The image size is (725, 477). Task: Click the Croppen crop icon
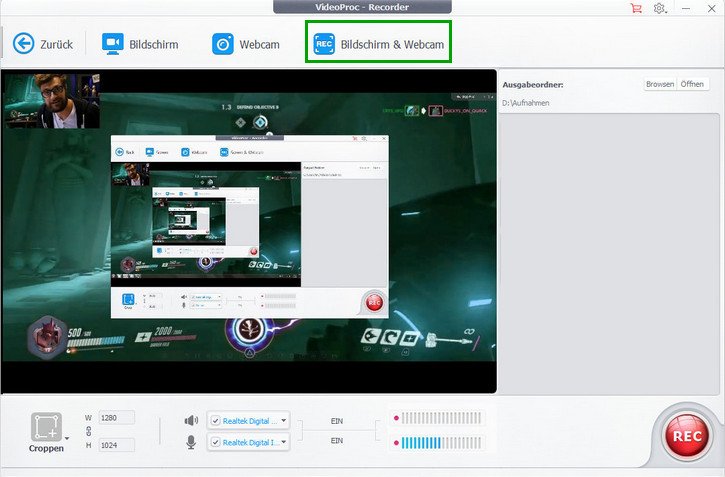46,426
